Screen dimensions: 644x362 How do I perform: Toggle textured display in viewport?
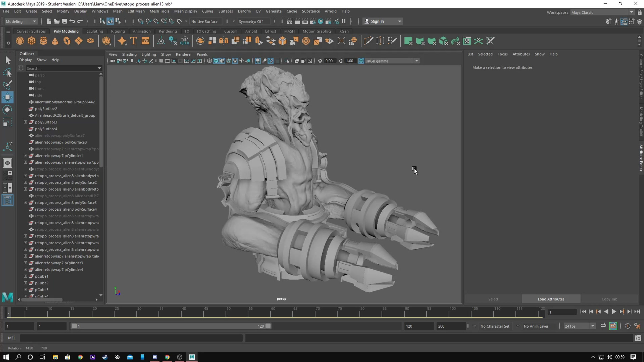235,61
